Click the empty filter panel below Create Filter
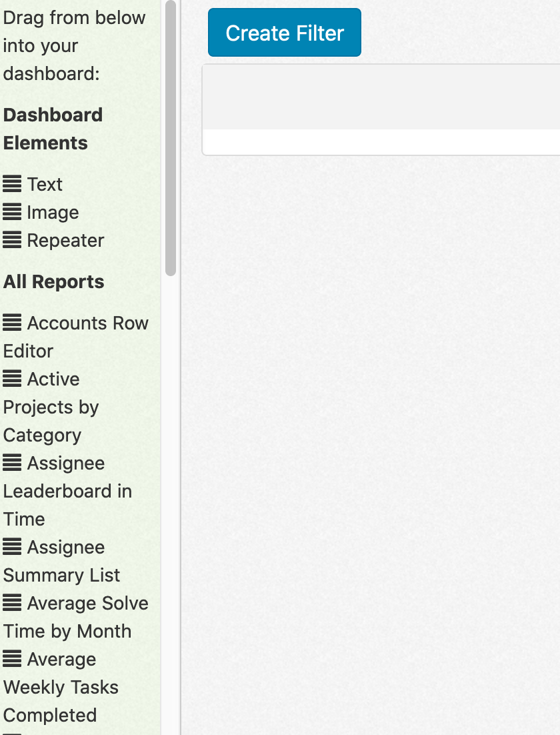Viewport: 560px width, 735px height. point(381,110)
